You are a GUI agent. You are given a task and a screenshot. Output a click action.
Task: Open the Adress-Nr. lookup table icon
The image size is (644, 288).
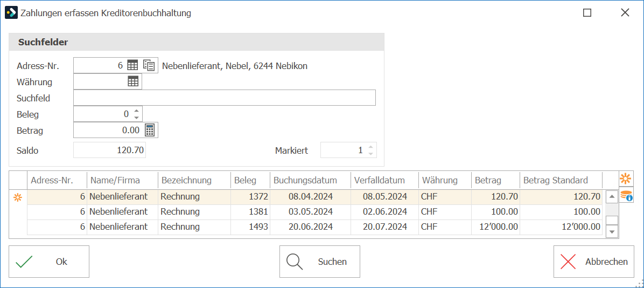[132, 65]
